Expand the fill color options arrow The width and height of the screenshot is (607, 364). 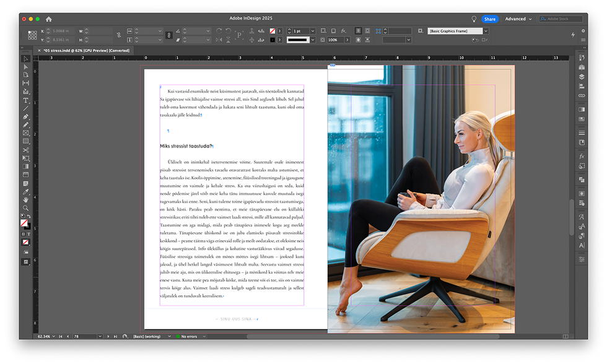279,31
